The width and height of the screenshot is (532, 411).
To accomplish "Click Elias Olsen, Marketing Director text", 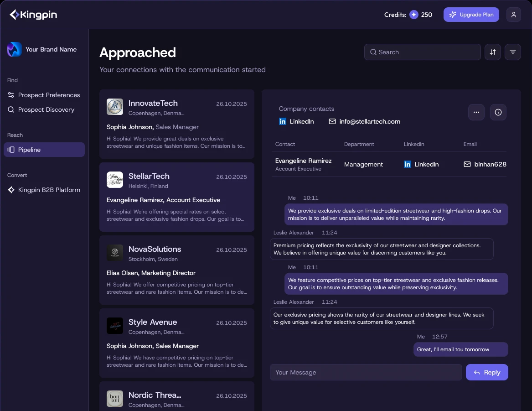I will 150,273.
